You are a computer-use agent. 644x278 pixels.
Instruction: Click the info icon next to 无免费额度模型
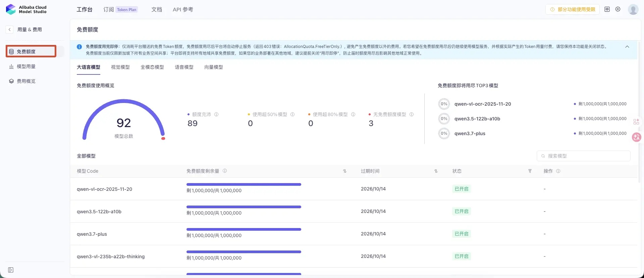point(412,114)
